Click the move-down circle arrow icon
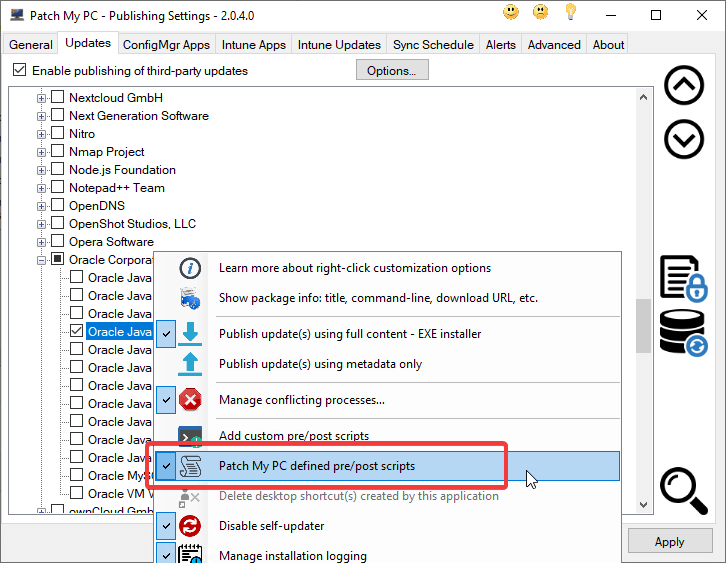This screenshot has width=726, height=563. pyautogui.click(x=684, y=139)
